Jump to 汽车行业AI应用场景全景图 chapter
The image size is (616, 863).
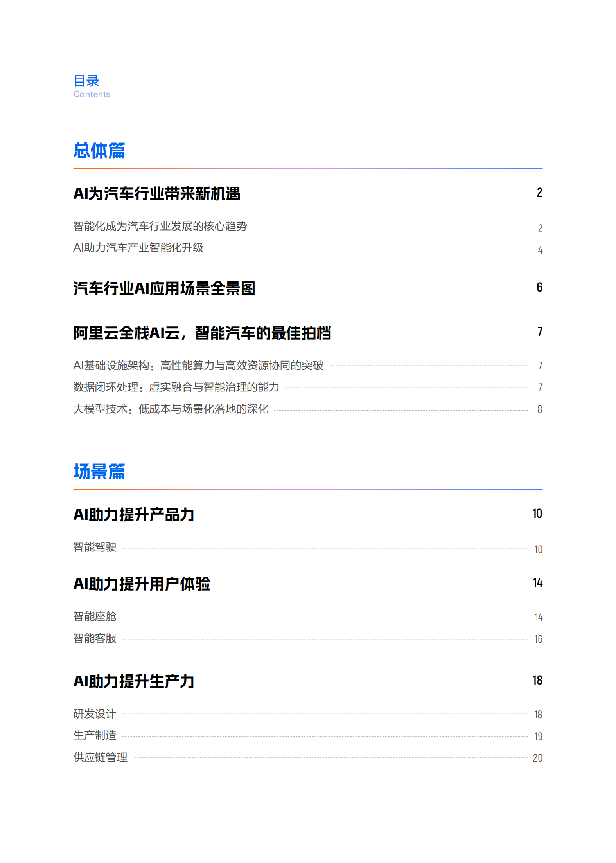(x=164, y=288)
